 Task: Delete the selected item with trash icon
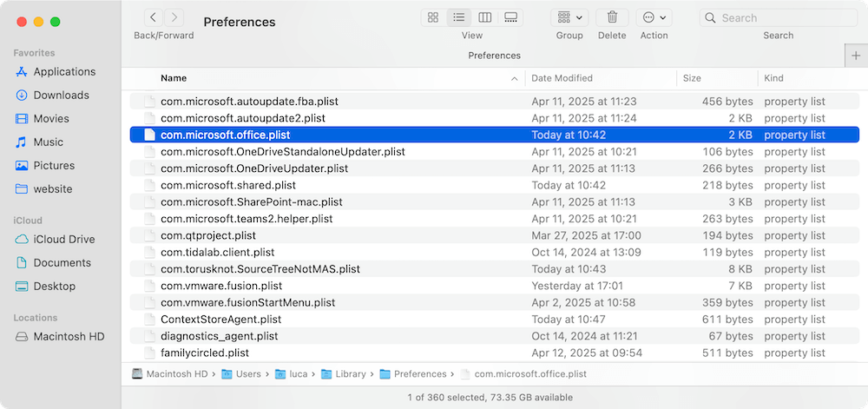612,17
